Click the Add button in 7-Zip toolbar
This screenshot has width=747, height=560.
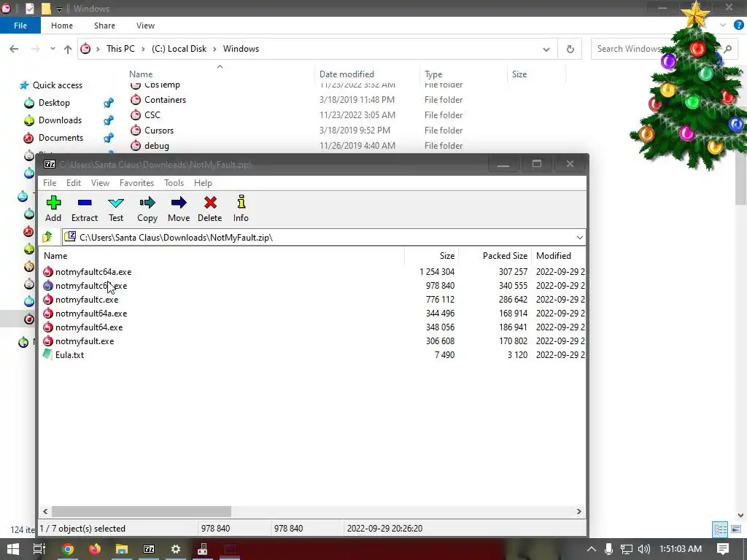pos(53,209)
